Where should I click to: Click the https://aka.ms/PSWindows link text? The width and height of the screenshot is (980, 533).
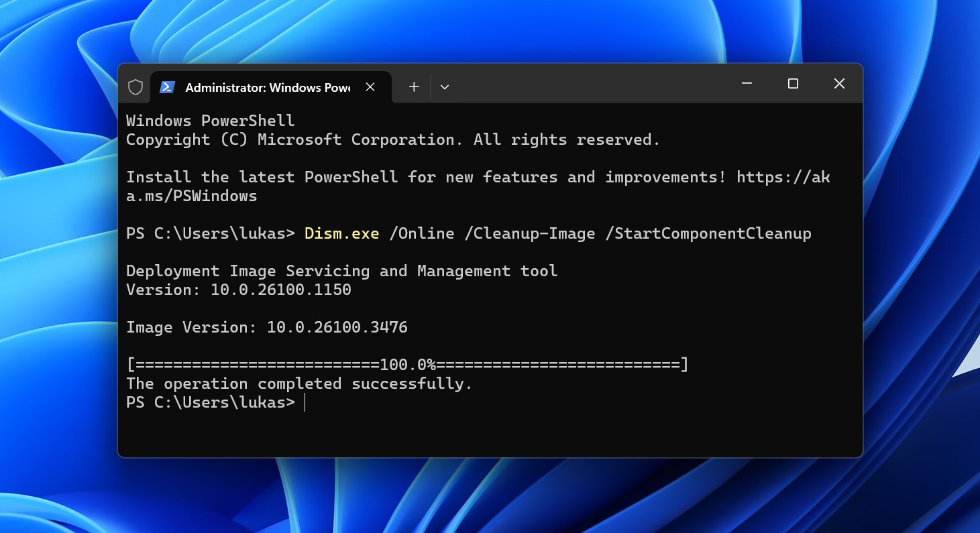[478, 186]
